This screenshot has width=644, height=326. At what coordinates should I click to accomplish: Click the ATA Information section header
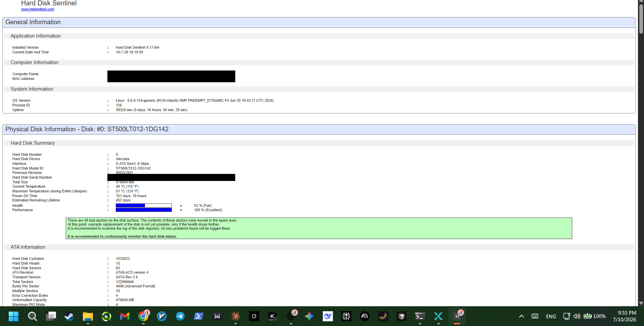point(28,247)
